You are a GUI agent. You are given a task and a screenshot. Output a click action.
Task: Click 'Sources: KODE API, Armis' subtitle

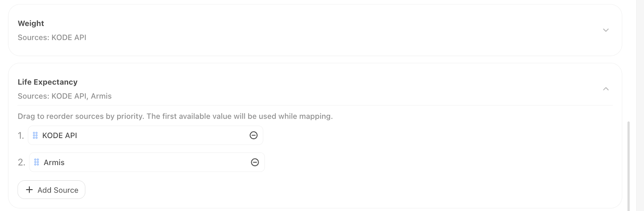(65, 96)
